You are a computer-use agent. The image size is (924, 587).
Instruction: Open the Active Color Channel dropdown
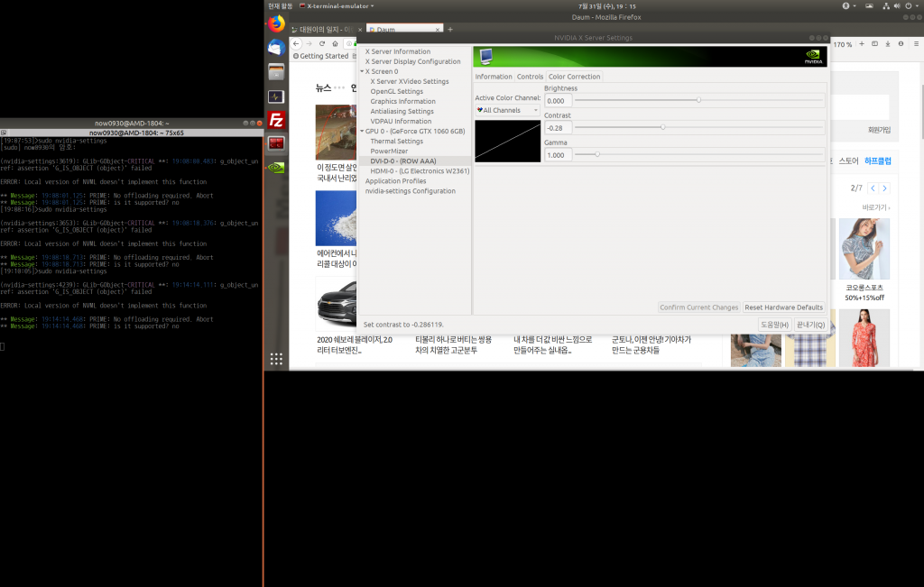pyautogui.click(x=507, y=110)
